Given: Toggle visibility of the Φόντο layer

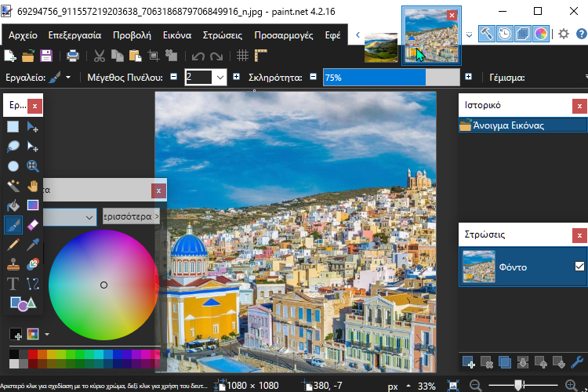Looking at the screenshot, I should pos(579,267).
